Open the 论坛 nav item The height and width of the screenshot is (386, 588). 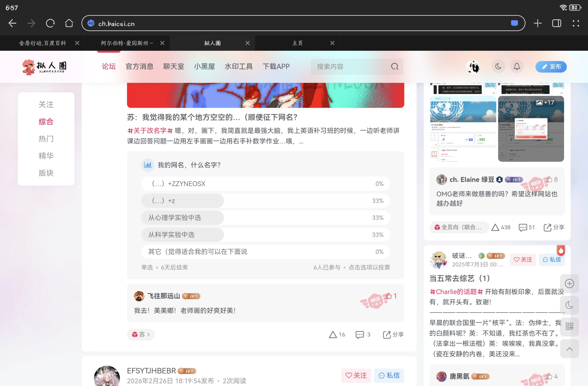(109, 67)
